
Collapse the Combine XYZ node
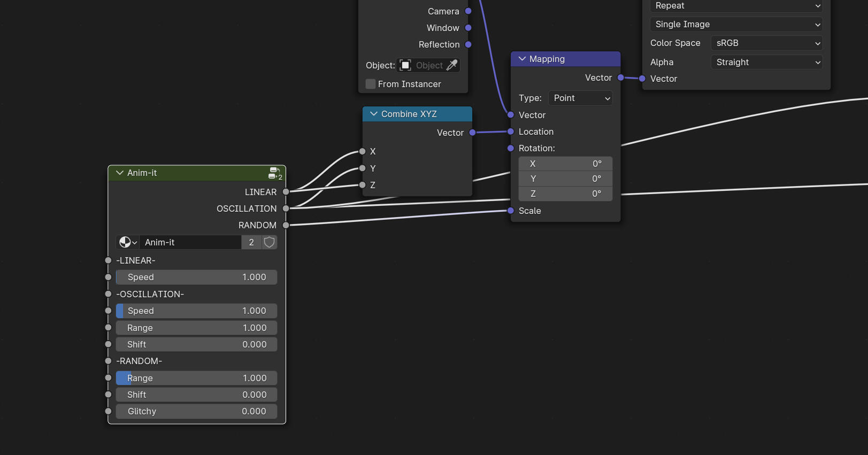pos(374,114)
